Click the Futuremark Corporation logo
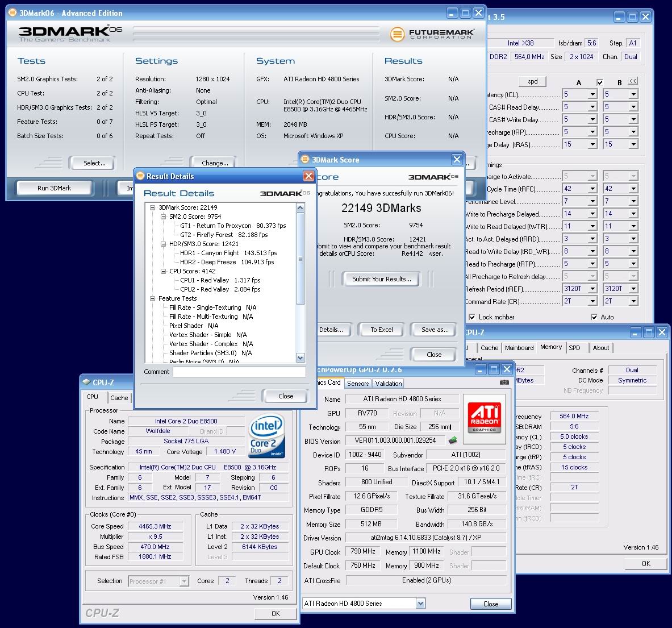 432,34
